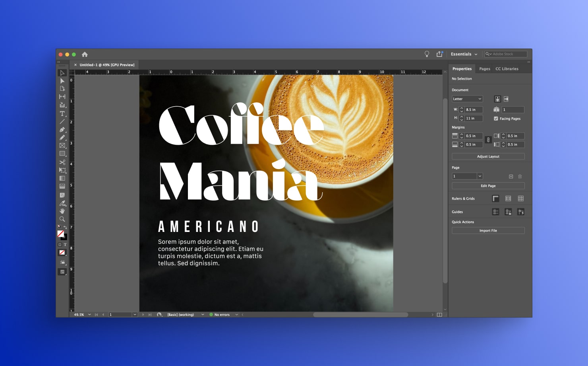This screenshot has width=588, height=366.
Task: Pick the Direct Selection tool
Action: [62, 81]
